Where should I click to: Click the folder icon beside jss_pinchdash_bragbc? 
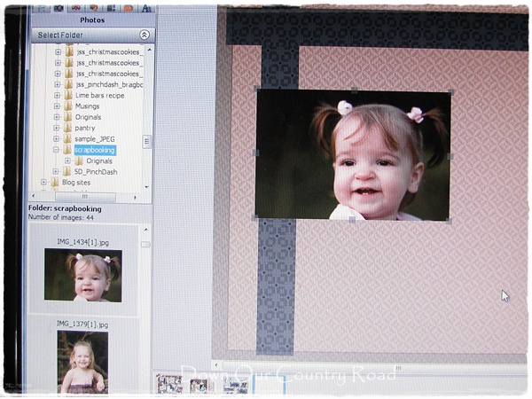pyautogui.click(x=68, y=84)
